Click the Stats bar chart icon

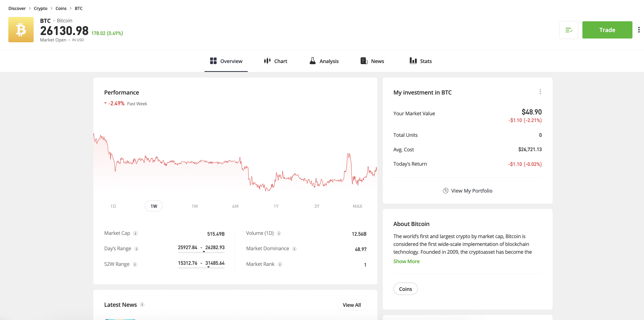[413, 61]
